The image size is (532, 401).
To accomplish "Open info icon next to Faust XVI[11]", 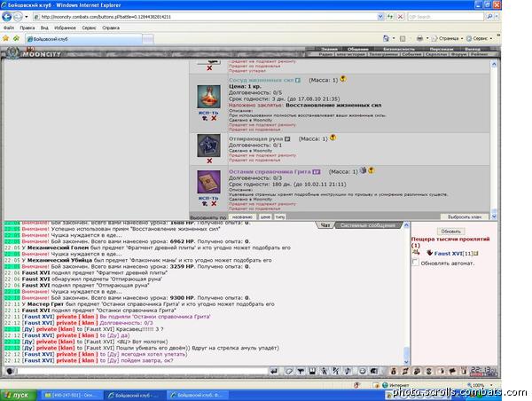I will coord(475,254).
